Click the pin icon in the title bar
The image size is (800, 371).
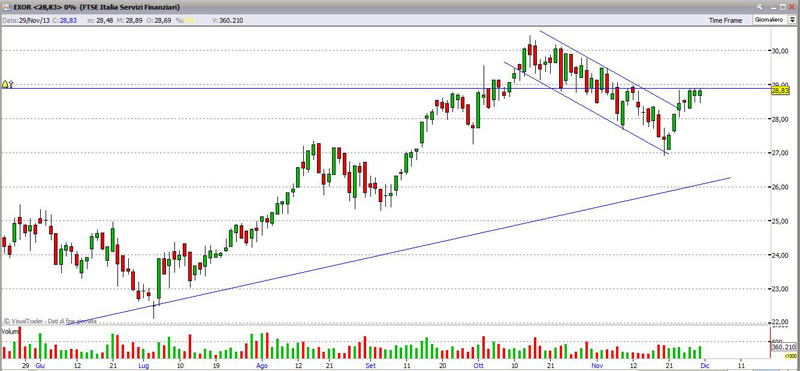tap(759, 7)
